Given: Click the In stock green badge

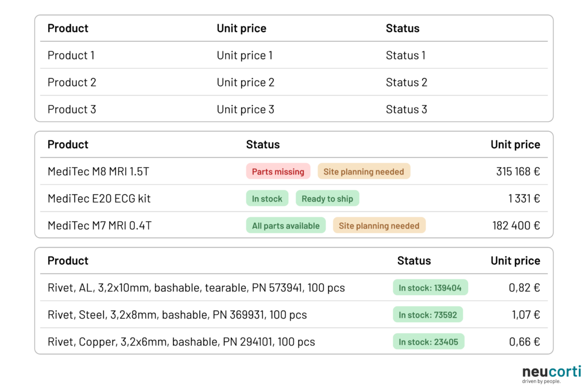Looking at the screenshot, I should coord(267,199).
